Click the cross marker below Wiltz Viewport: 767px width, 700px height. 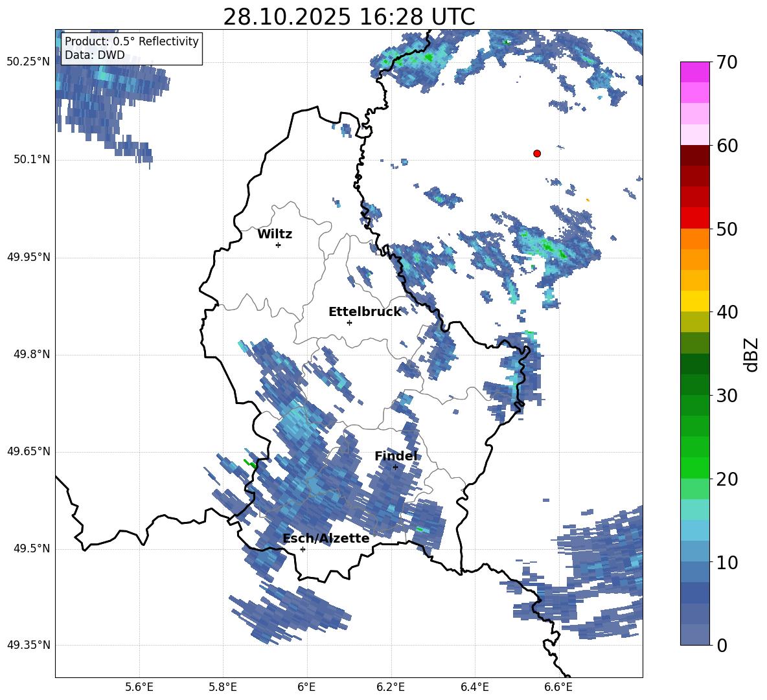(279, 245)
